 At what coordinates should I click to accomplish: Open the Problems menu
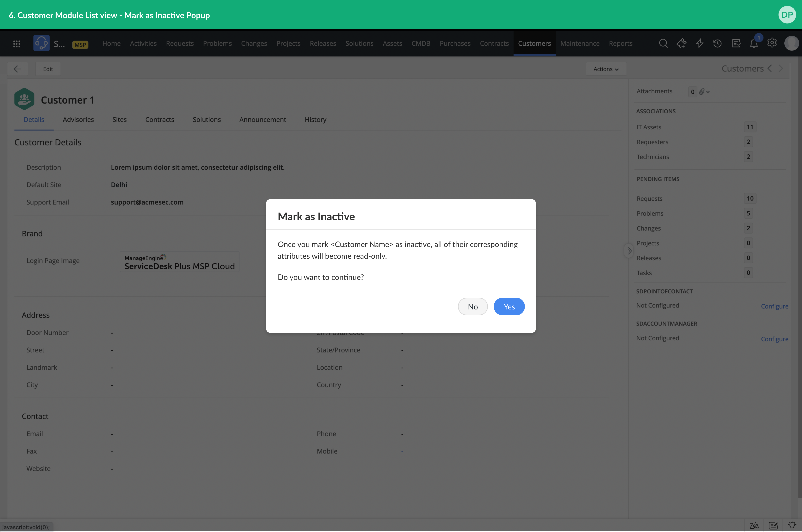pyautogui.click(x=217, y=43)
